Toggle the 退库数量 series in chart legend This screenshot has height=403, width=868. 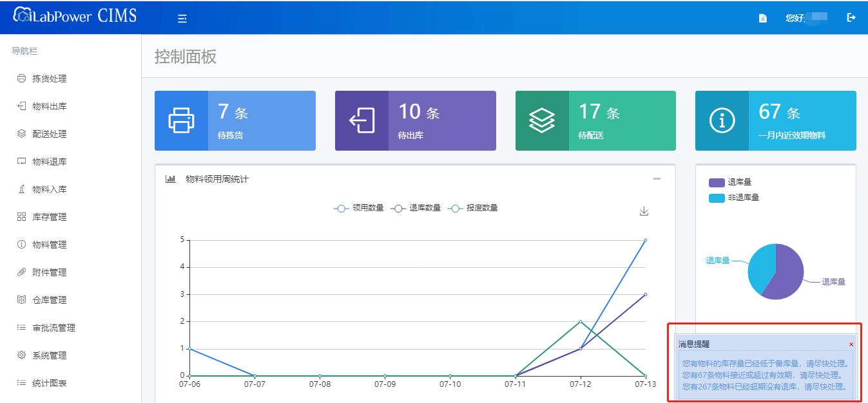pos(416,208)
